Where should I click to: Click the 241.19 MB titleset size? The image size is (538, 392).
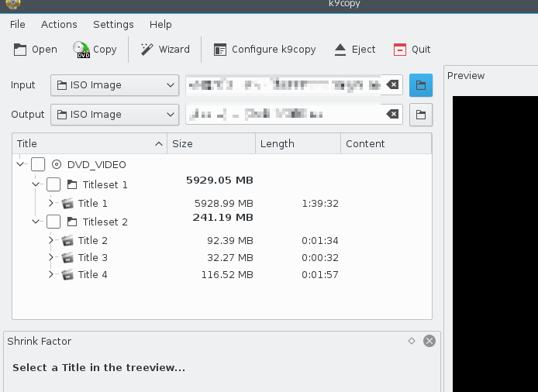pyautogui.click(x=222, y=218)
